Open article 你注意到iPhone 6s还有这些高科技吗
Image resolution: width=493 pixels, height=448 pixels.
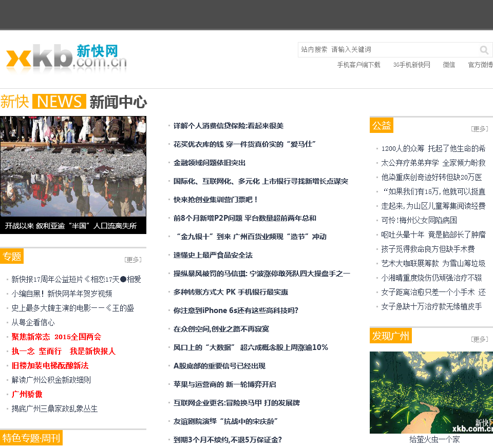tap(236, 310)
